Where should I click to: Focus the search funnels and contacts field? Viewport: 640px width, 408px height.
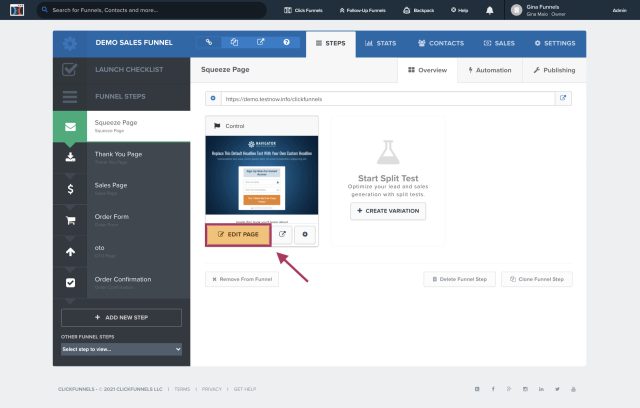click(152, 10)
